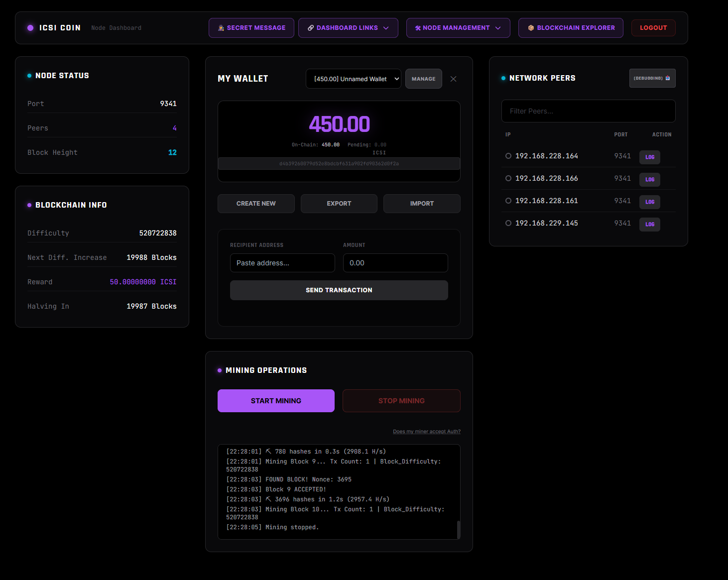Image resolution: width=728 pixels, height=580 pixels.
Task: Open log for peer 192.168.228.161
Action: click(650, 202)
